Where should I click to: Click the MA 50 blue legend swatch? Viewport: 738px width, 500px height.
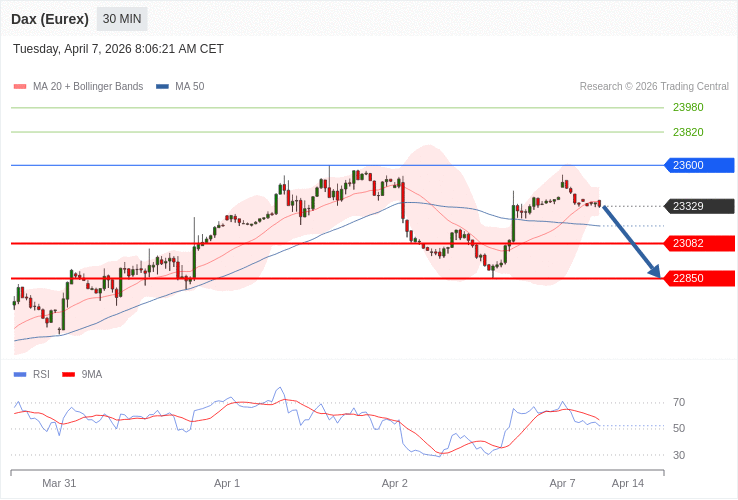[162, 87]
